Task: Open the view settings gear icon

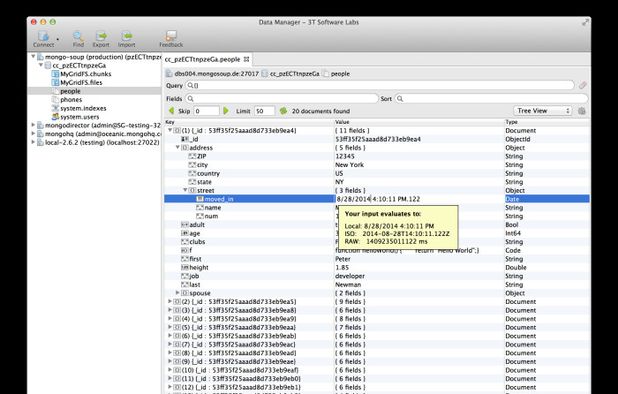Action: click(582, 111)
